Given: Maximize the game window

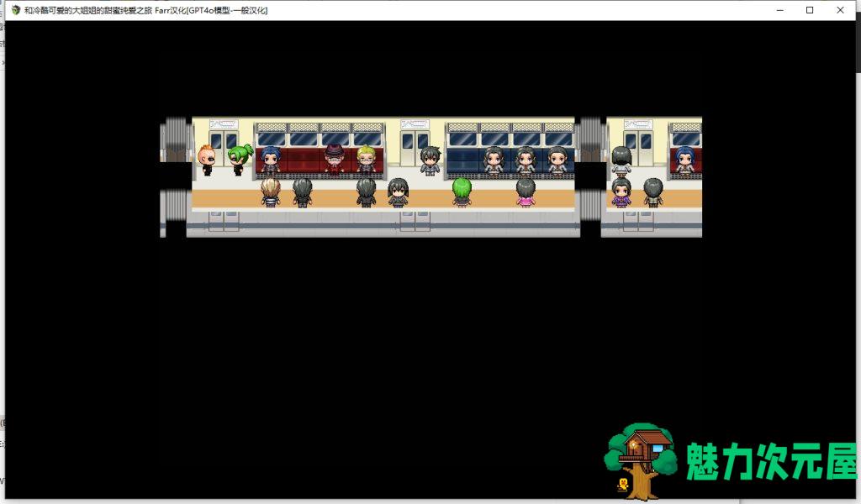Looking at the screenshot, I should (810, 10).
